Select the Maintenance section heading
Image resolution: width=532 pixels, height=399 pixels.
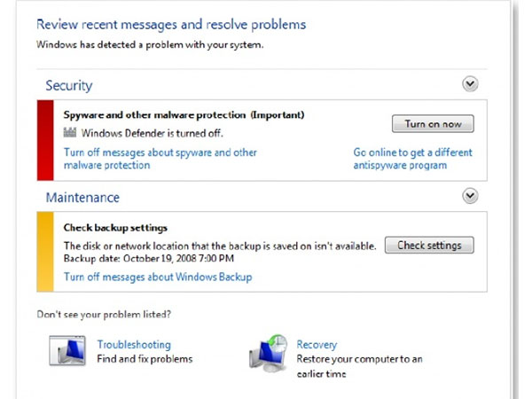82,198
